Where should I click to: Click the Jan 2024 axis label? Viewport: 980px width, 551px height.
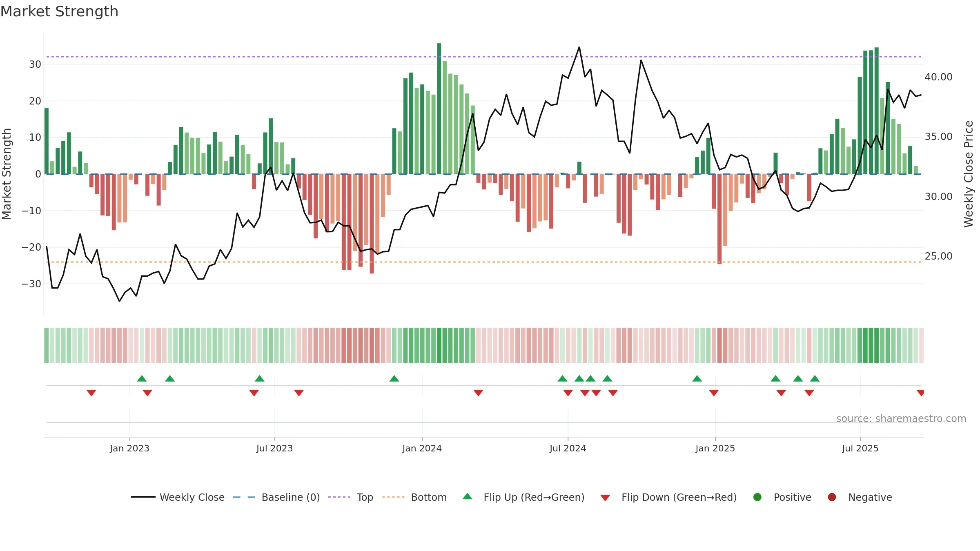(422, 448)
